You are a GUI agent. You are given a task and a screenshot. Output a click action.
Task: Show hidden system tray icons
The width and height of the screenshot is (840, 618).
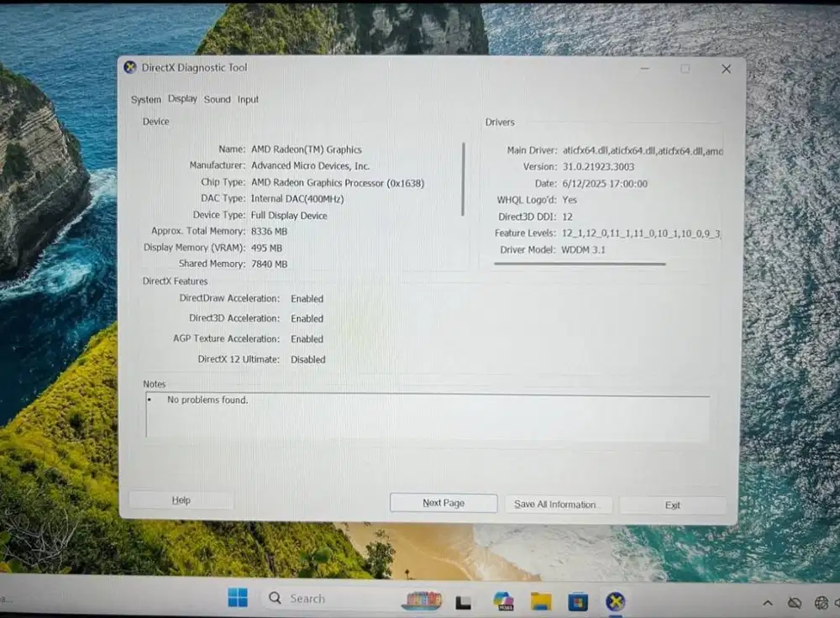[x=767, y=603]
